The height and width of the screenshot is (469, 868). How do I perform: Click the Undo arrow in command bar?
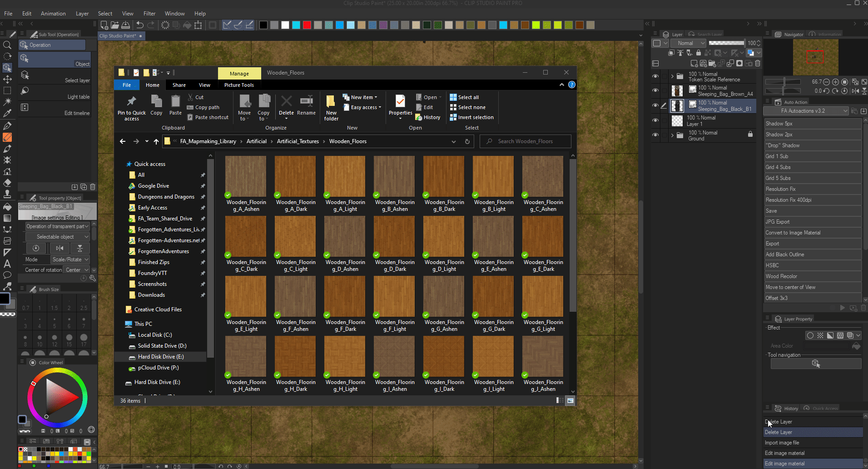pos(140,25)
